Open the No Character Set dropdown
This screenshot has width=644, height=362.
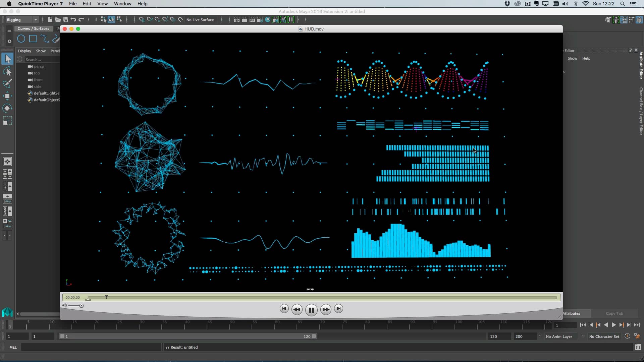tap(604, 337)
